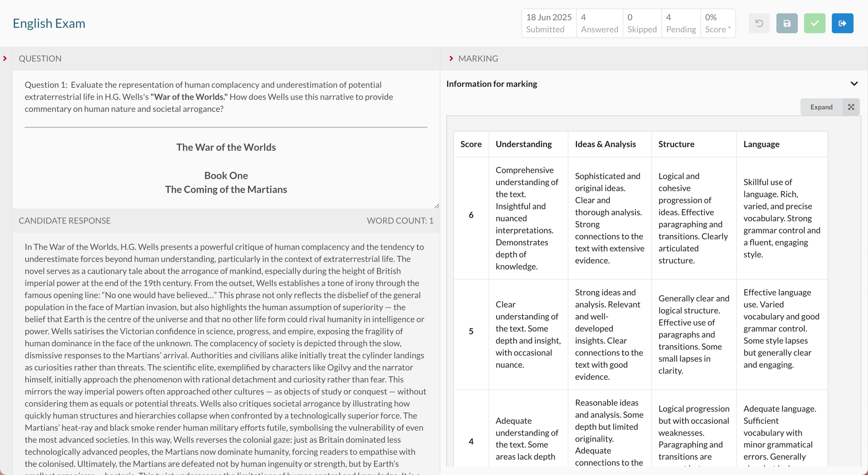
Task: Click the blue exit marking button
Action: point(842,23)
